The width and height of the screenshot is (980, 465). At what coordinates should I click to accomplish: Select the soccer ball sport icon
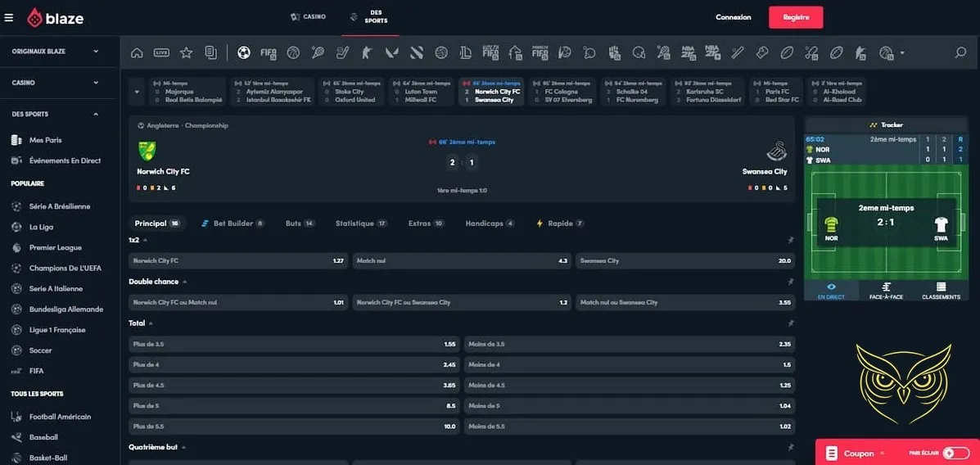tap(244, 53)
